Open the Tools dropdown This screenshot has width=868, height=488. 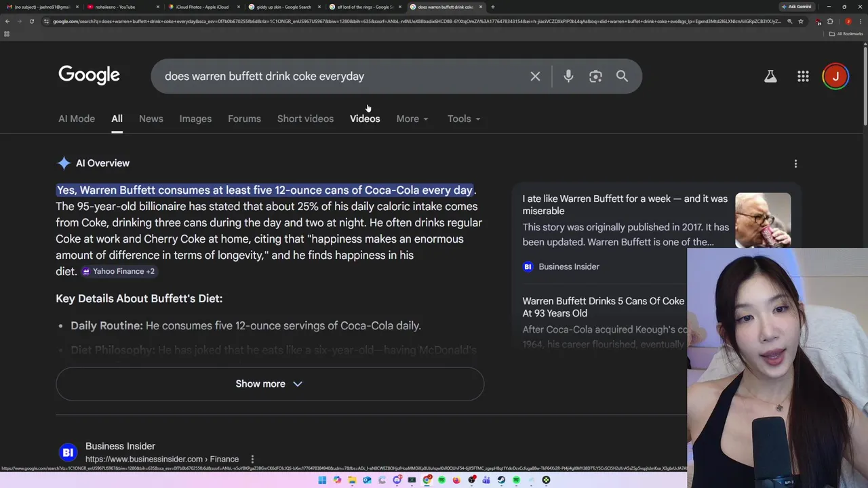coord(464,119)
